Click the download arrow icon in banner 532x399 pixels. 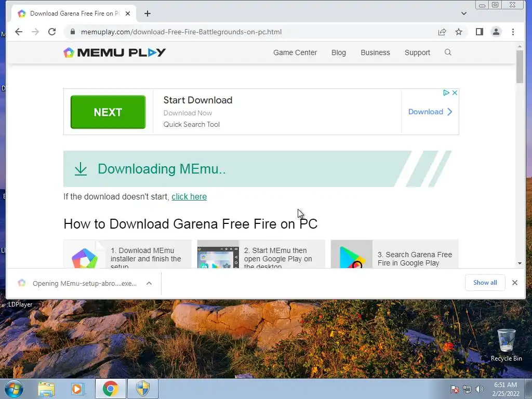81,169
